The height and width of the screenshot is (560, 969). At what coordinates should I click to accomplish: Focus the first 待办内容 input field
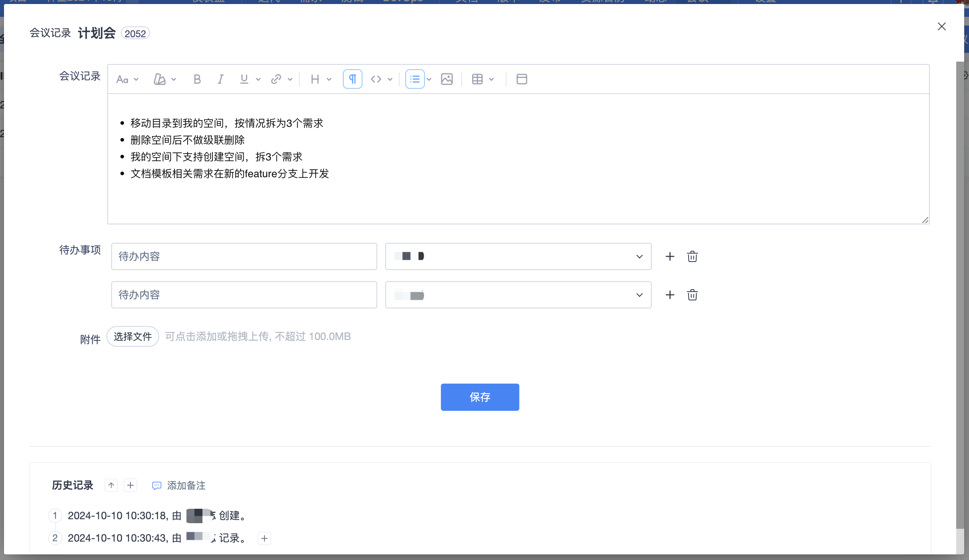[x=244, y=256]
